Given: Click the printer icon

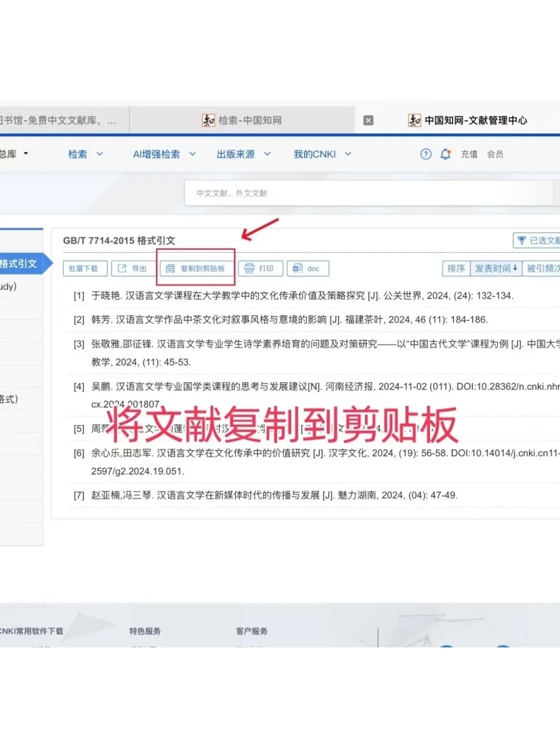Looking at the screenshot, I should click(249, 268).
